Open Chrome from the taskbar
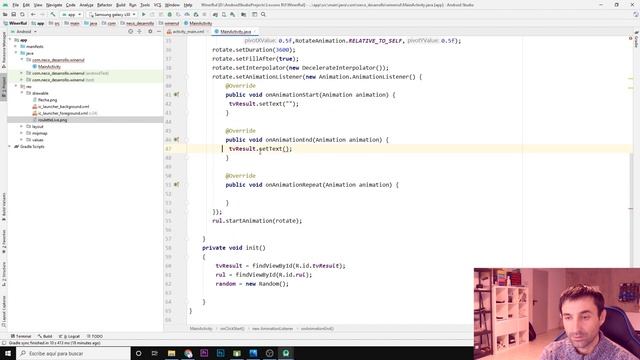The width and height of the screenshot is (640, 360). click(188, 353)
